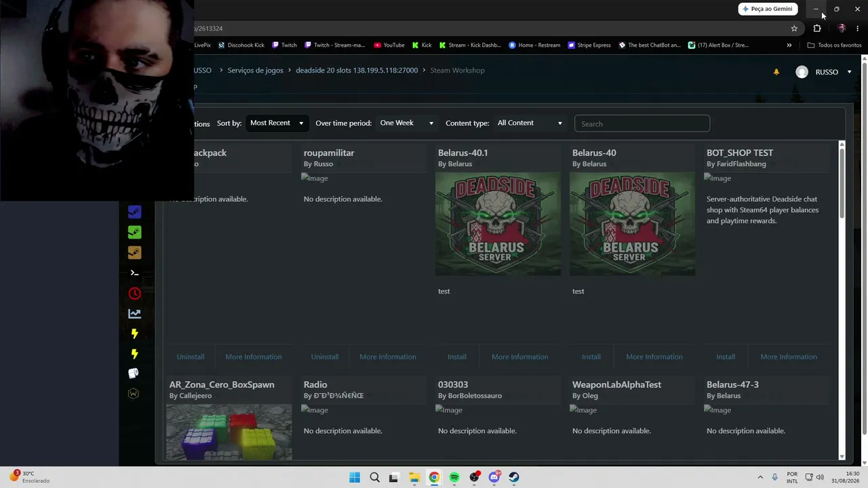Open Windows taskbar Search

click(x=374, y=477)
